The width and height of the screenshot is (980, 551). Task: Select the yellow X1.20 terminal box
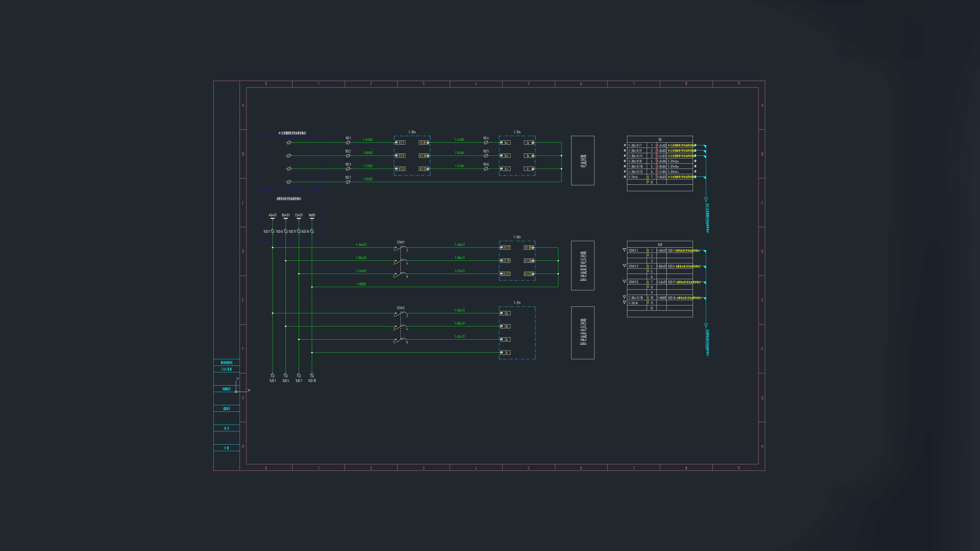coord(529,260)
